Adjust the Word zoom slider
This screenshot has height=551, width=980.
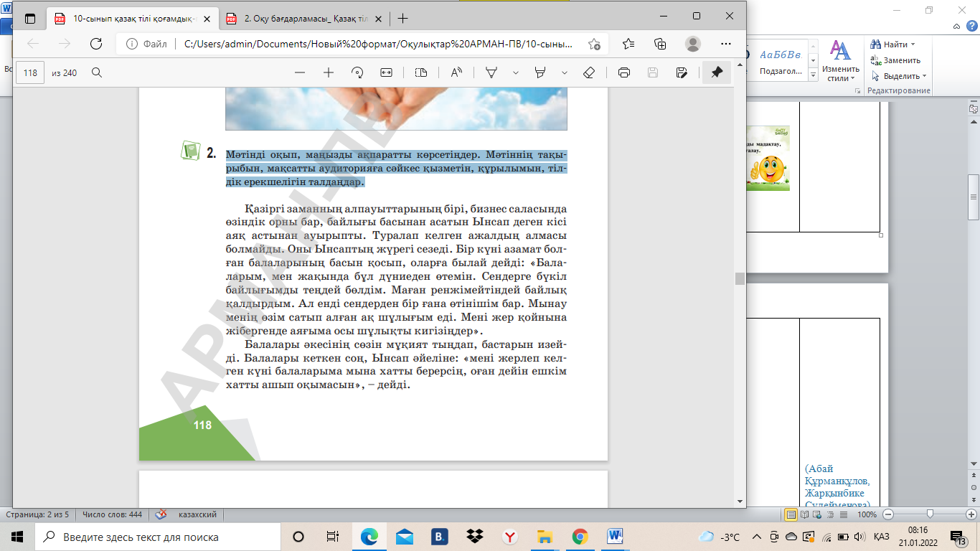point(930,514)
